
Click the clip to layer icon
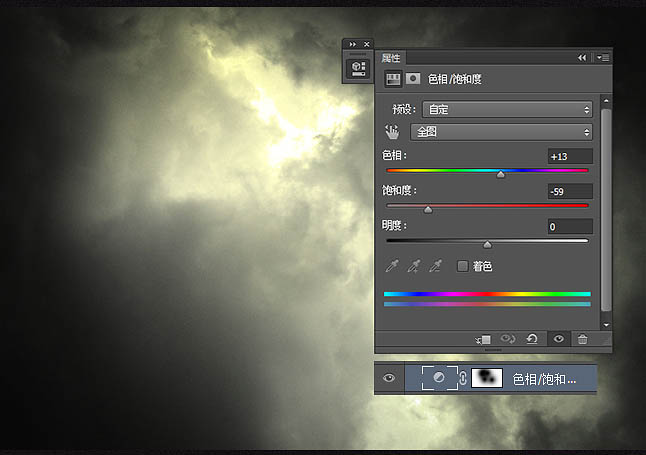[482, 340]
